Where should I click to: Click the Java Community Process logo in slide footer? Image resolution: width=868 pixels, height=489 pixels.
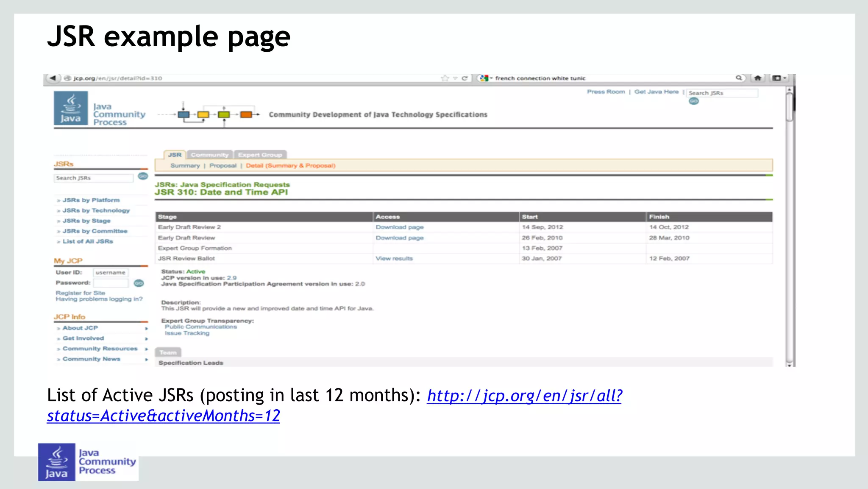pos(88,462)
